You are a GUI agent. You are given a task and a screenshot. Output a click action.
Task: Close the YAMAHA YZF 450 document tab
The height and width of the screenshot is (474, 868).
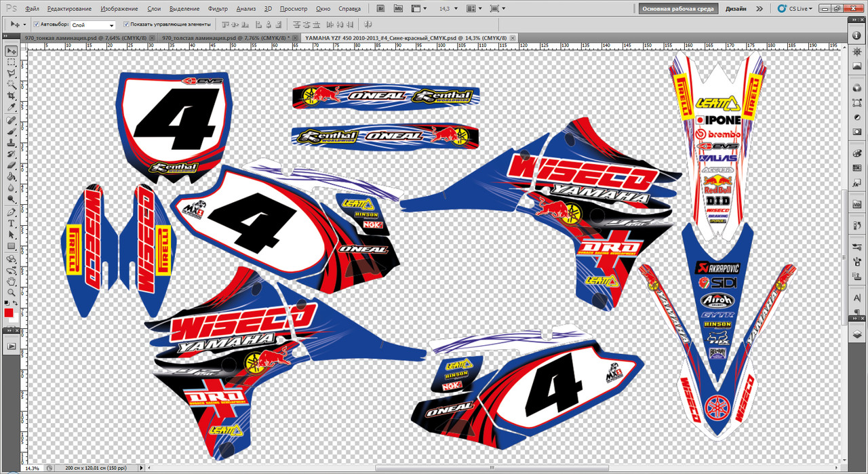tap(512, 38)
